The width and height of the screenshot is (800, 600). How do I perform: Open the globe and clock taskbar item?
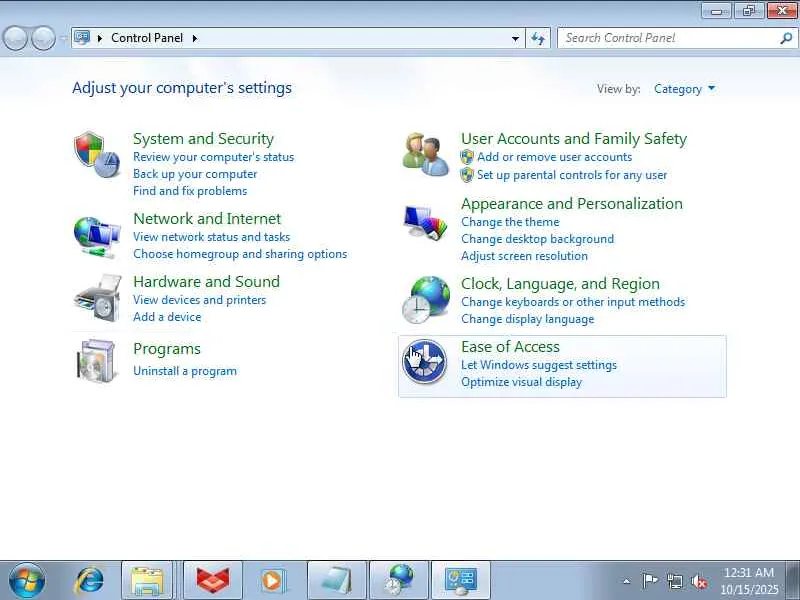399,581
